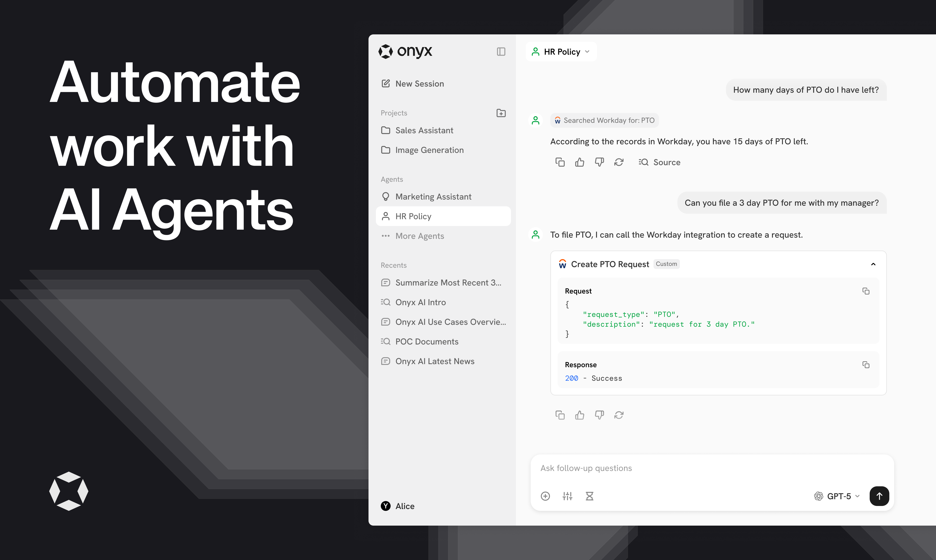Open the Sales Assistant project

tap(424, 130)
